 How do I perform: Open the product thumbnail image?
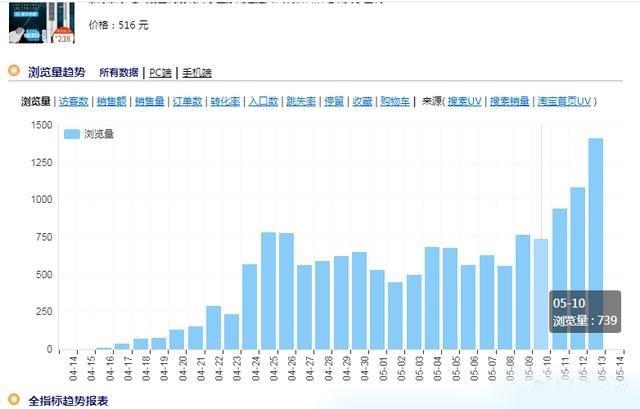[x=42, y=22]
